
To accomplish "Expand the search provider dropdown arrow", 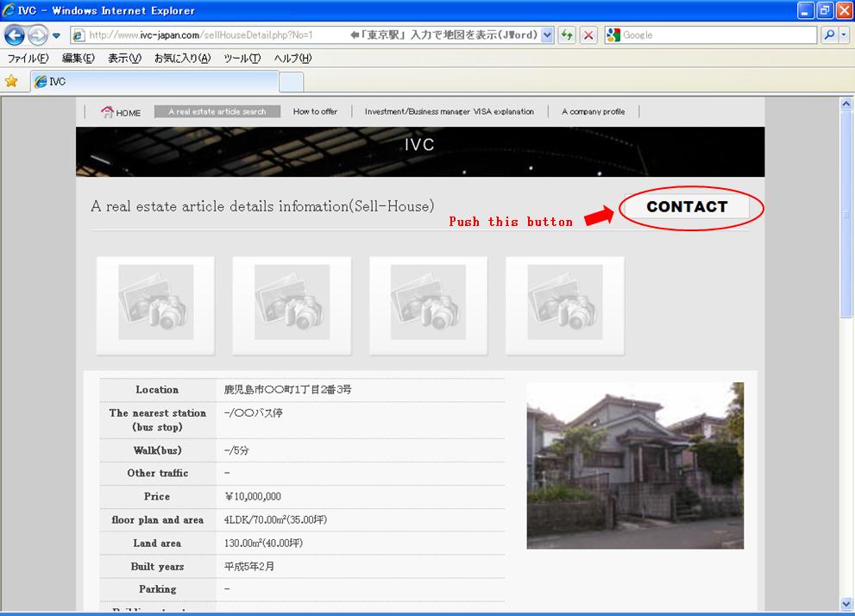I will [x=845, y=35].
